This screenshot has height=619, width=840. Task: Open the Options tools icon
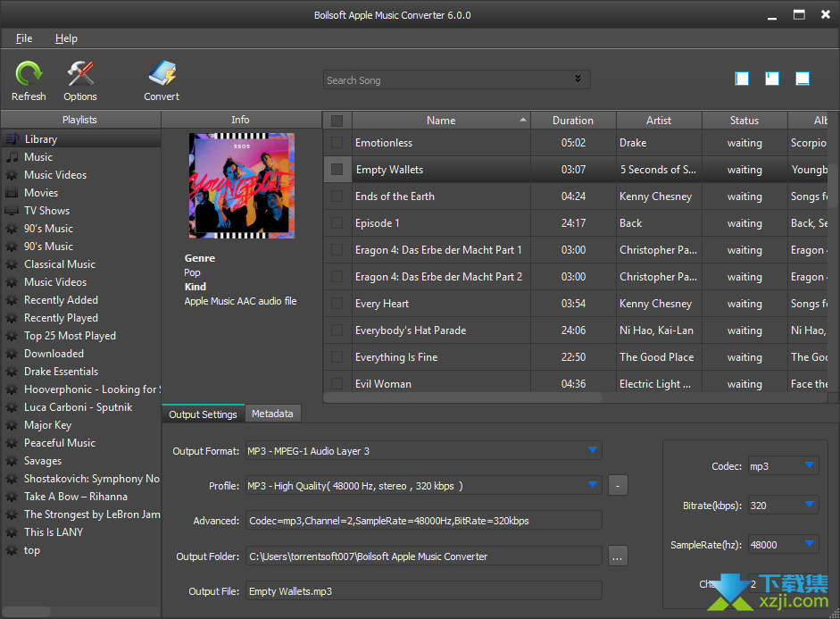80,74
